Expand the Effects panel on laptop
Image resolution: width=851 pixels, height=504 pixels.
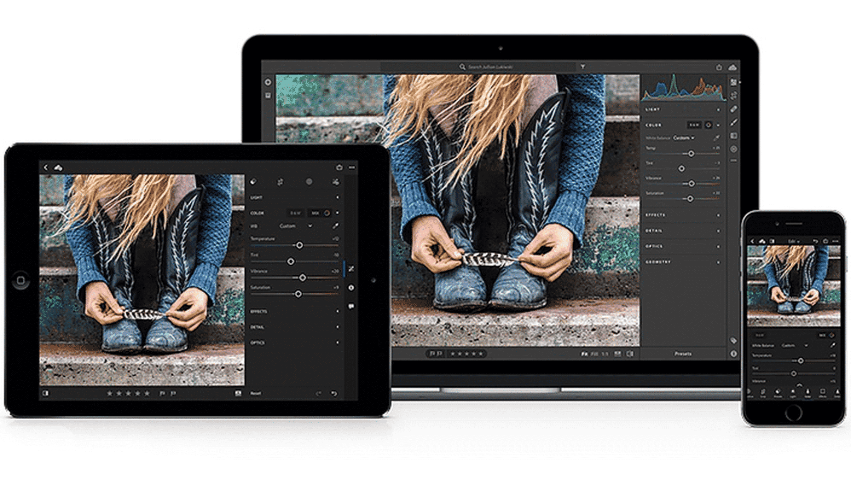click(x=655, y=215)
